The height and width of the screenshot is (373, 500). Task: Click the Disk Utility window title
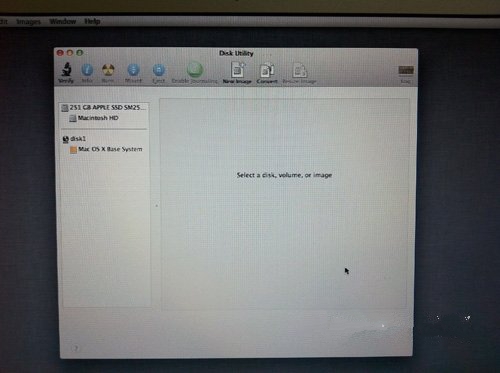click(x=236, y=53)
